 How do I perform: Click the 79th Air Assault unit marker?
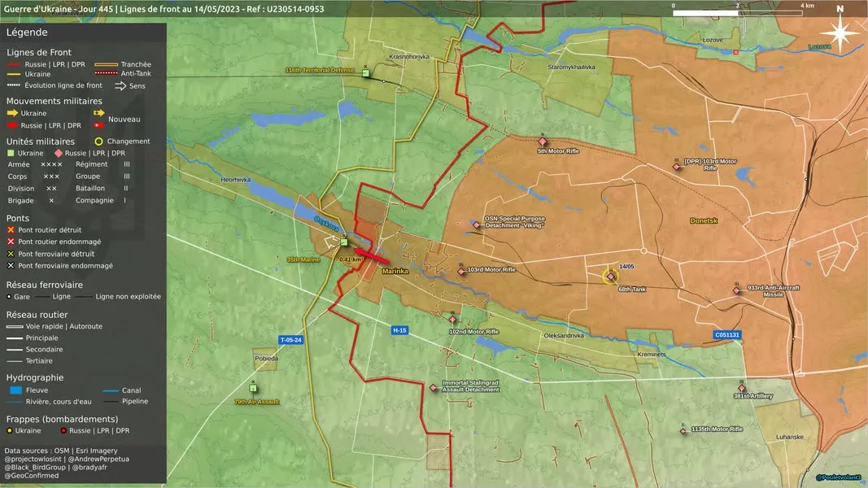(x=253, y=388)
